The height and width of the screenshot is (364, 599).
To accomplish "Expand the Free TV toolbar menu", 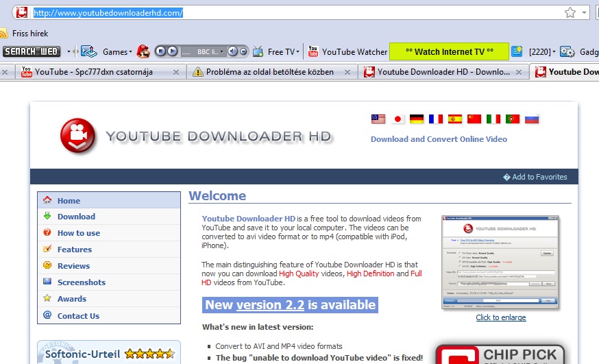I will (284, 51).
